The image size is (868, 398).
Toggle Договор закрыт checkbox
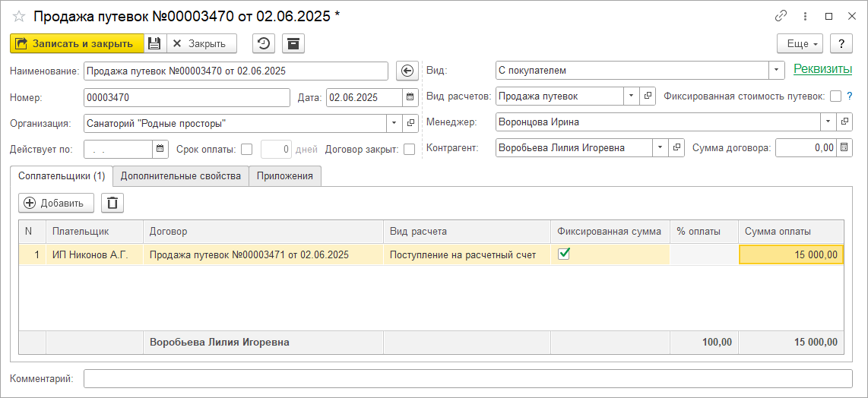(409, 149)
